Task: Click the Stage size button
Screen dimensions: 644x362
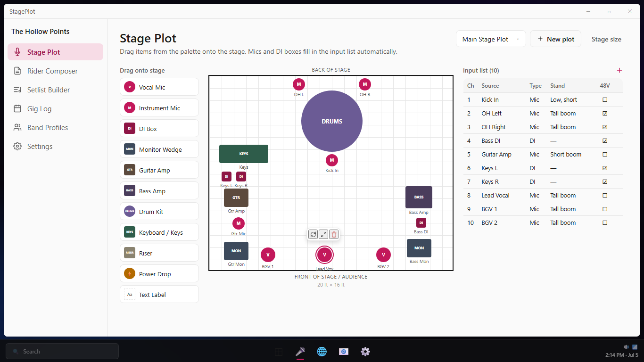Action: tap(606, 39)
